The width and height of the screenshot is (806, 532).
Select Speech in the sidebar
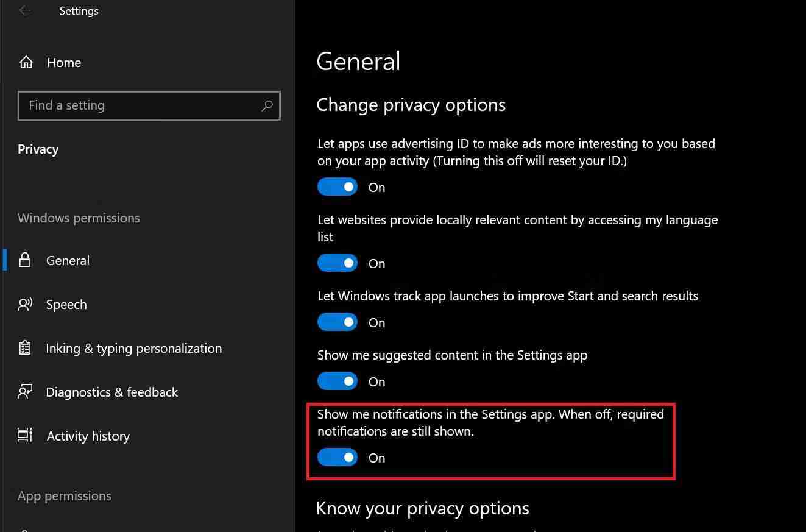click(x=66, y=304)
